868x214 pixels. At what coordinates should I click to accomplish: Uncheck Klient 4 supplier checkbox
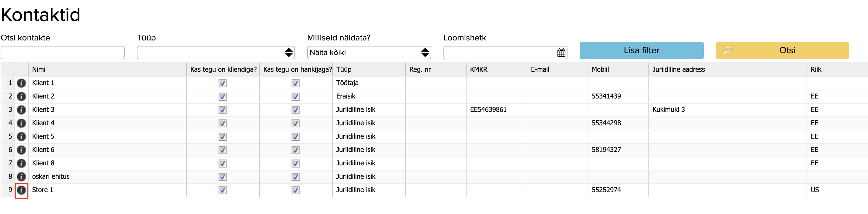[296, 123]
